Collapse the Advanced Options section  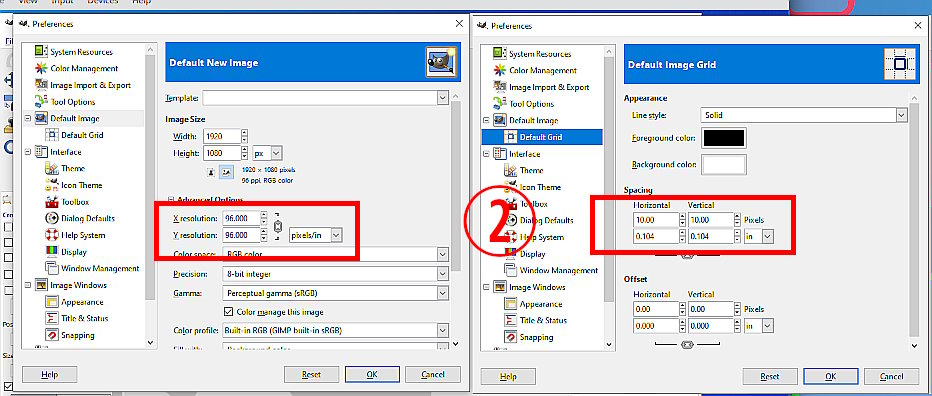point(170,200)
